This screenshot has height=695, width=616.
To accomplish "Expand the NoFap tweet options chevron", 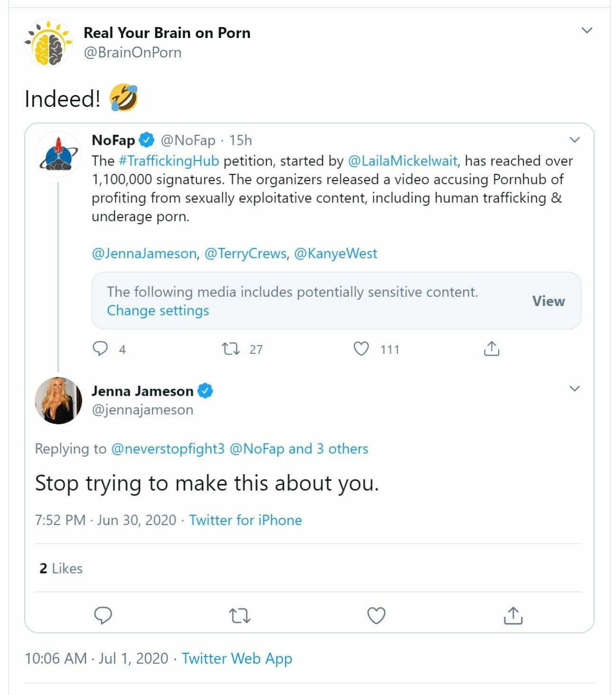I will click(x=575, y=140).
